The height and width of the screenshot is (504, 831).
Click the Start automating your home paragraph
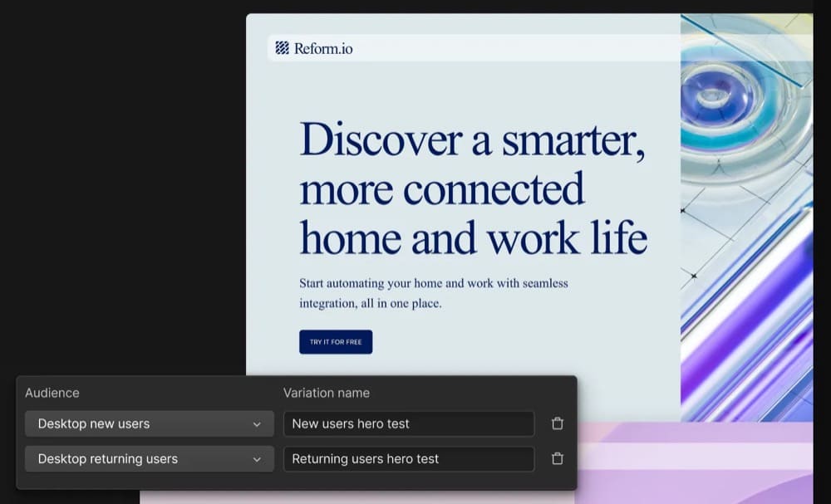(x=434, y=293)
